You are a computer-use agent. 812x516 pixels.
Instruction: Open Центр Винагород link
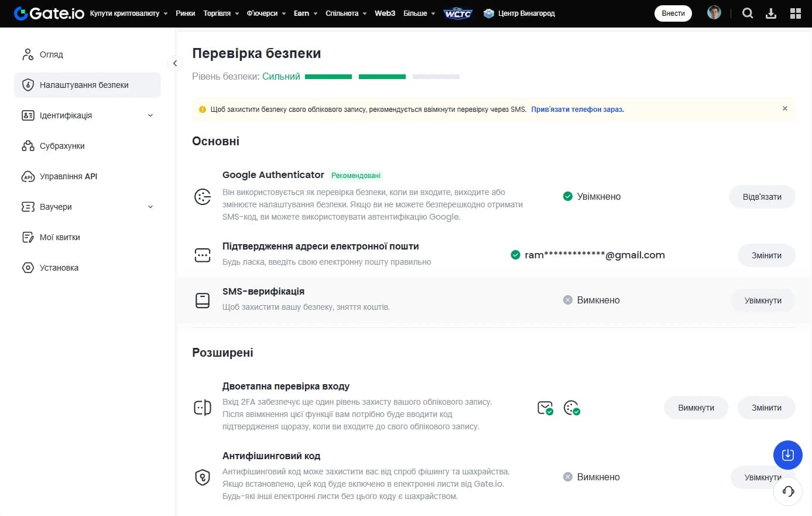point(526,13)
